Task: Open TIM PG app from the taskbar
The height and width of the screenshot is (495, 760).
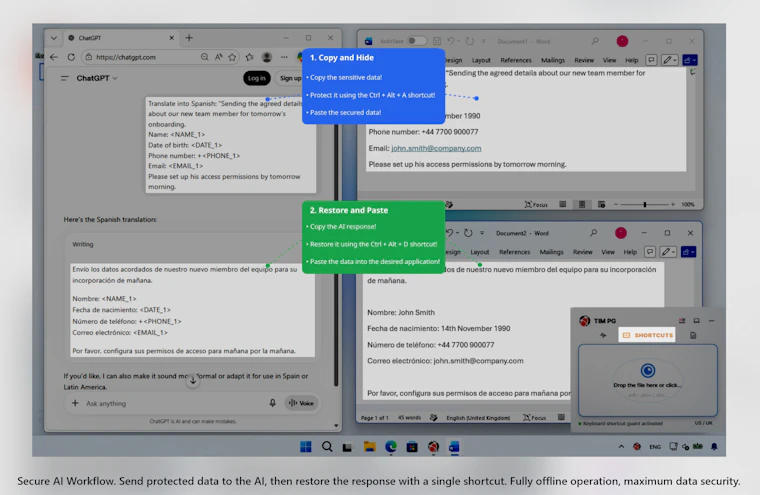Action: [433, 447]
